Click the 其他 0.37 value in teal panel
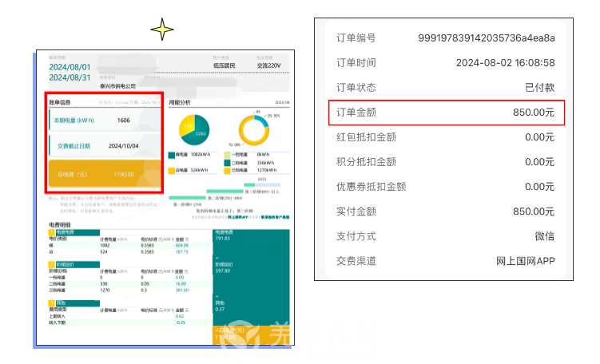This screenshot has width=600, height=364. [x=220, y=310]
